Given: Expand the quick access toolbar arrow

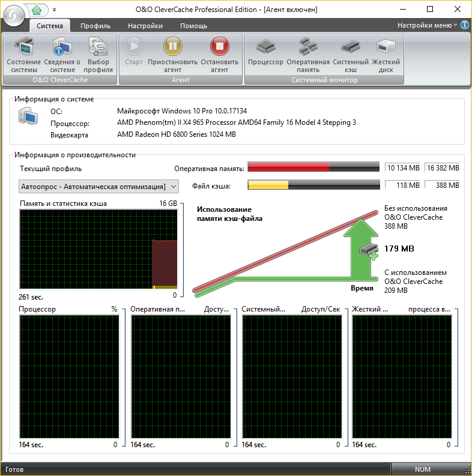Looking at the screenshot, I should tap(55, 10).
